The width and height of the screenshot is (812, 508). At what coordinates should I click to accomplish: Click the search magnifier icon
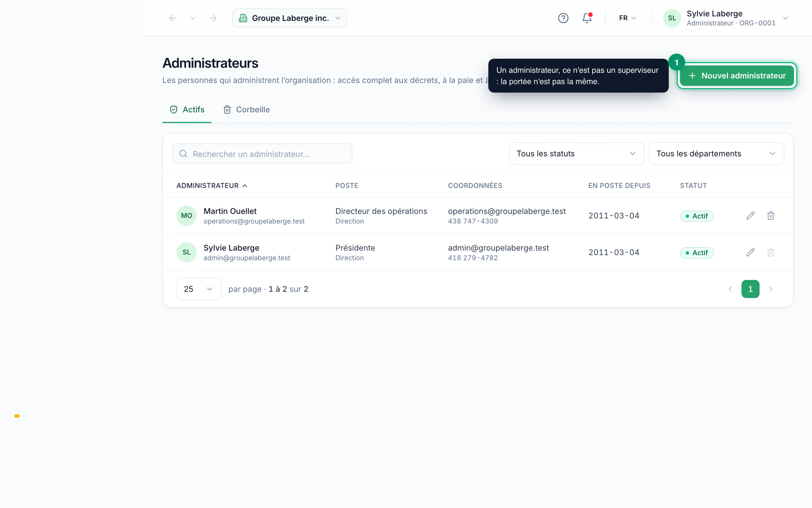(x=183, y=154)
